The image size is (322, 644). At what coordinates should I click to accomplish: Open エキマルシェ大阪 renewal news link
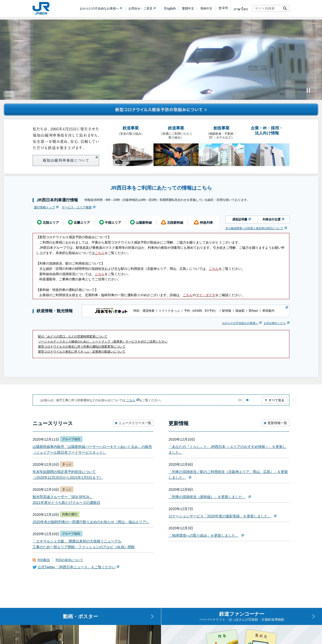tap(84, 544)
